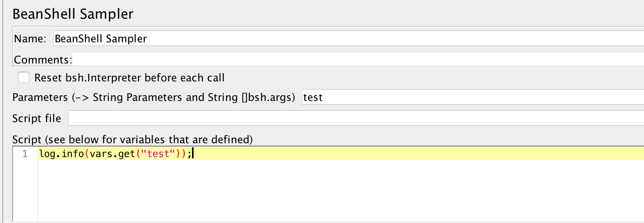Viewport: 644px width, 223px height.
Task: Click the 'Script file' label
Action: (x=37, y=118)
